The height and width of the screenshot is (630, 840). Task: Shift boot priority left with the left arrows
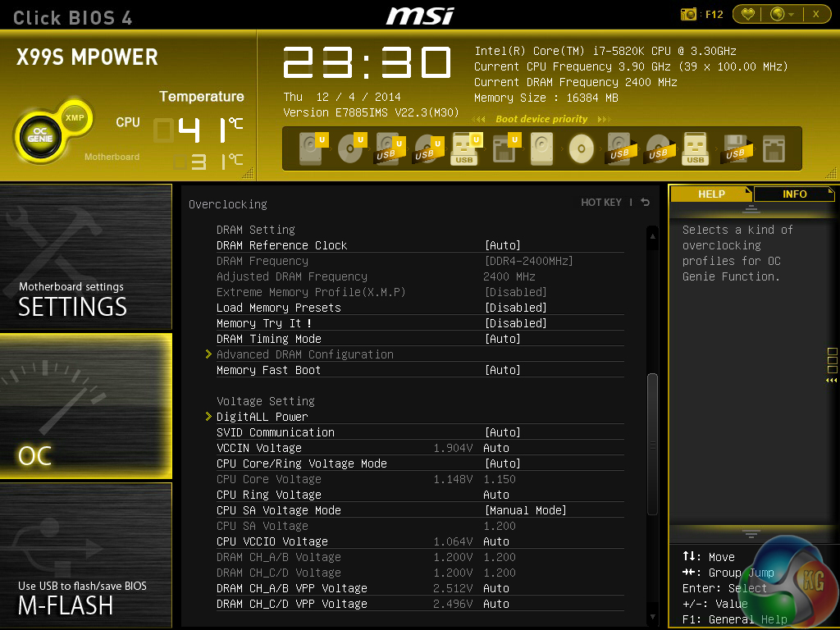(x=479, y=119)
